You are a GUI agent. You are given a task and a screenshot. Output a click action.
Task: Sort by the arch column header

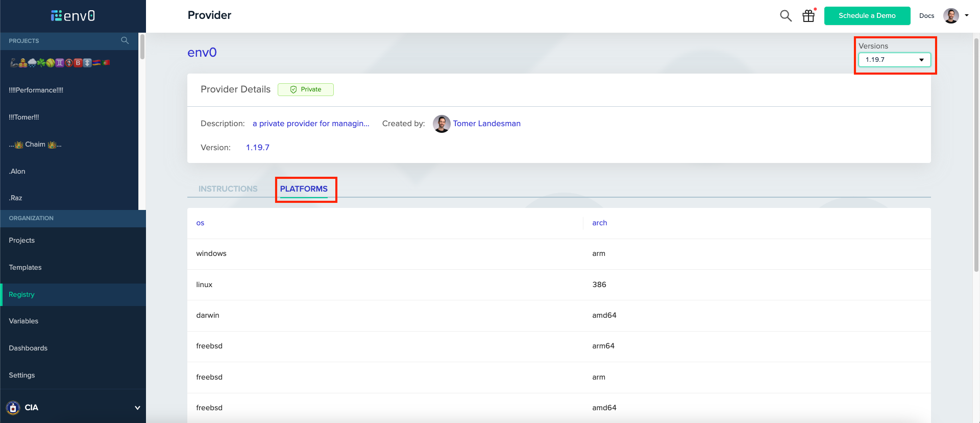coord(600,223)
